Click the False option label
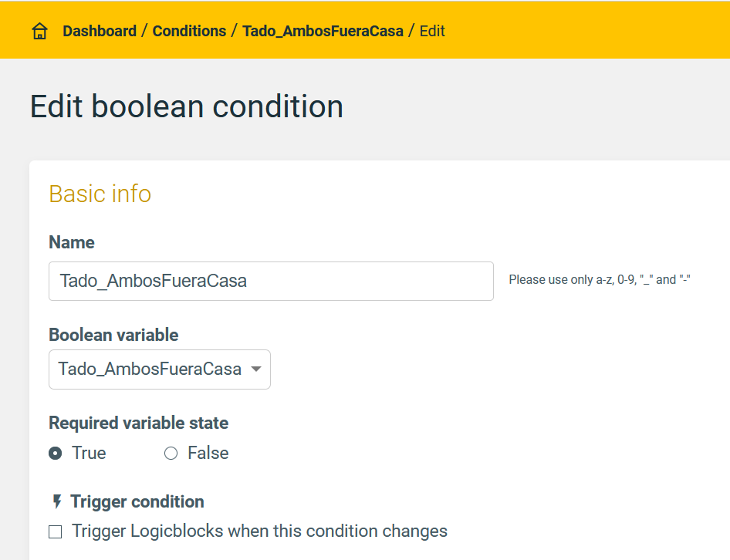The height and width of the screenshot is (560, 730). coord(208,454)
